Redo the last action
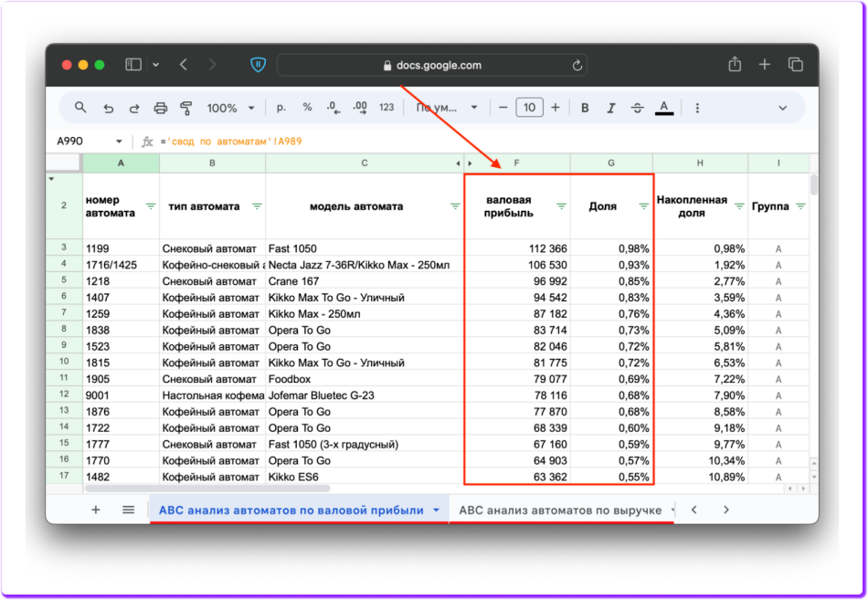 (x=134, y=108)
